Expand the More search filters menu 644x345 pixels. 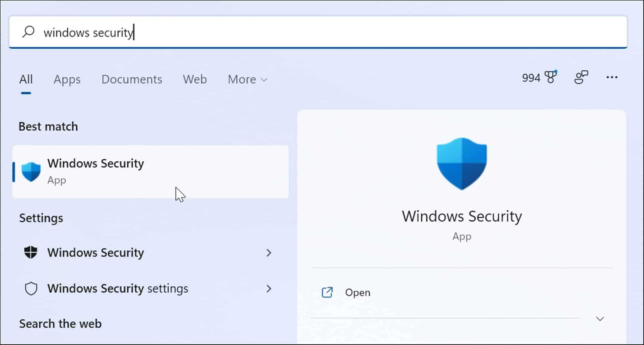click(247, 79)
